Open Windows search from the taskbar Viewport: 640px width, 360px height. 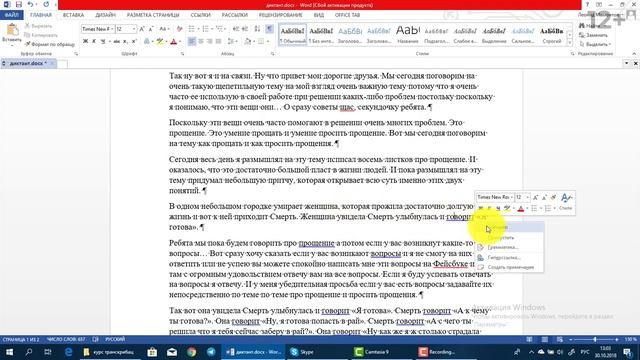[x=29, y=351]
